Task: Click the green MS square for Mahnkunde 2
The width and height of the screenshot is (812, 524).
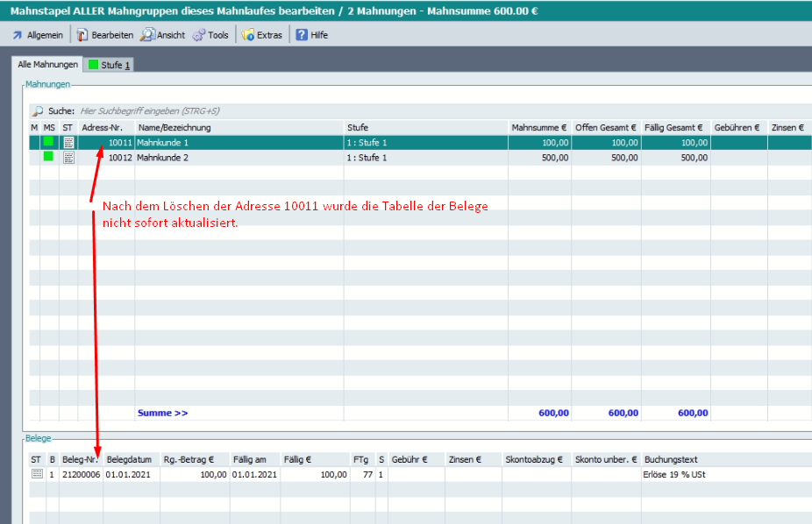Action: click(x=48, y=157)
